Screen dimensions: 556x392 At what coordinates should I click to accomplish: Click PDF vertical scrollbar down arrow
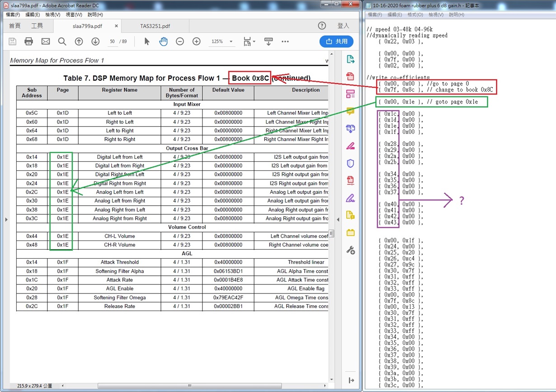click(x=331, y=380)
